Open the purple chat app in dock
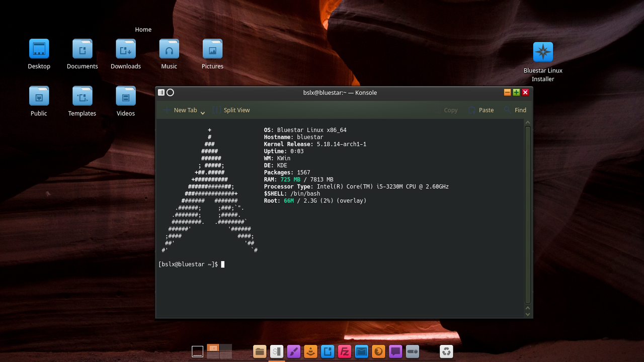Screen dimensions: 644x362 (x=395, y=351)
